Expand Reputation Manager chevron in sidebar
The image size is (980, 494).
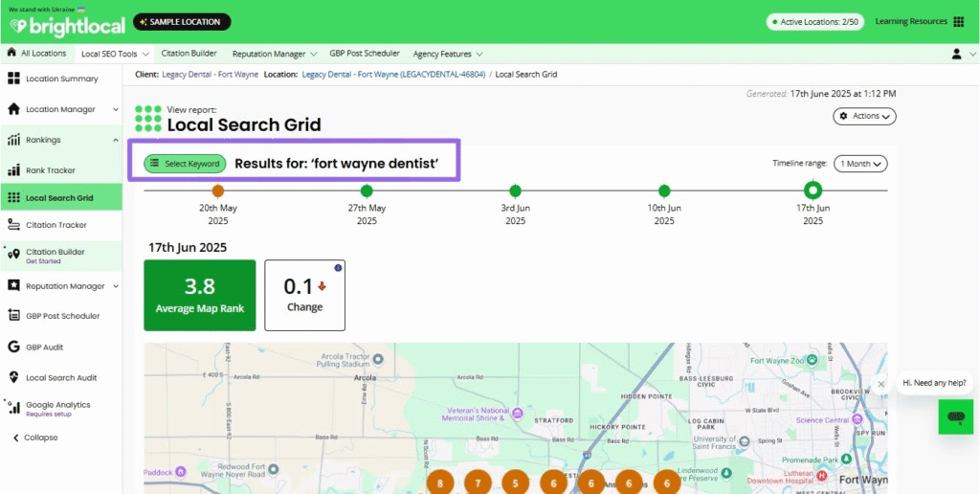[116, 285]
